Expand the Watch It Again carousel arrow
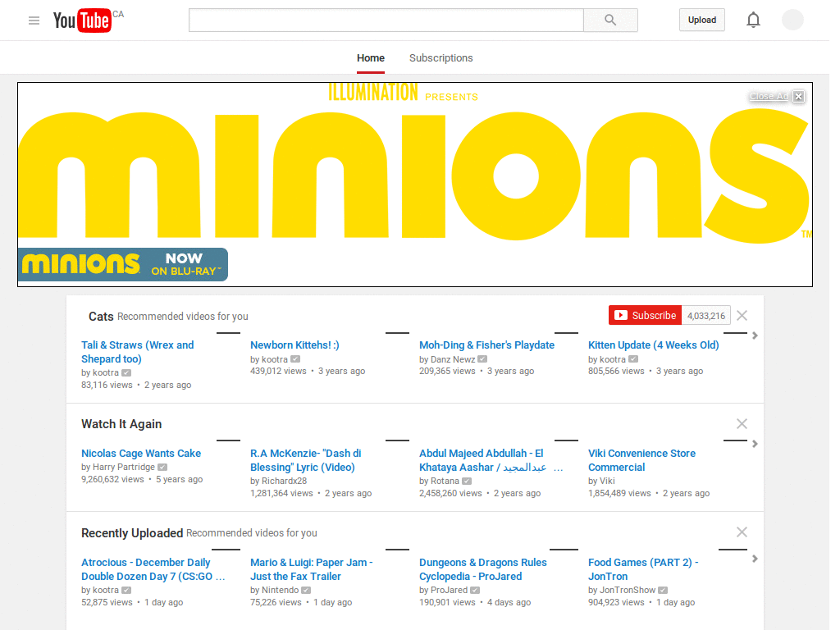This screenshot has width=840, height=630. pos(755,444)
